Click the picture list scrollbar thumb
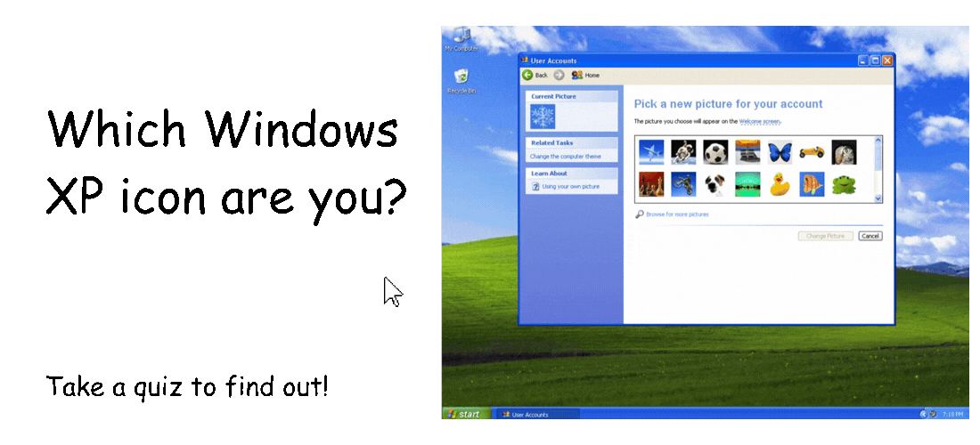980x445 pixels. pos(878,158)
